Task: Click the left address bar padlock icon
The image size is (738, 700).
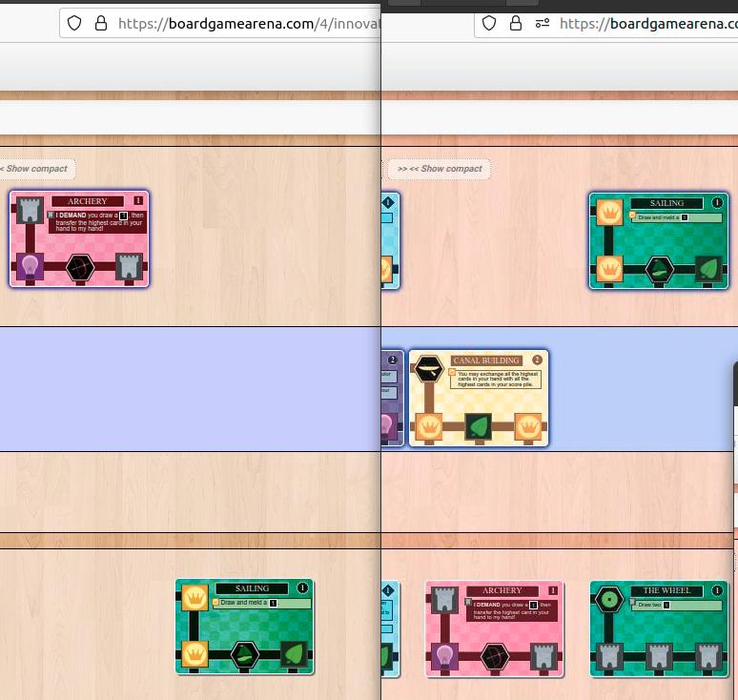Action: pos(101,23)
